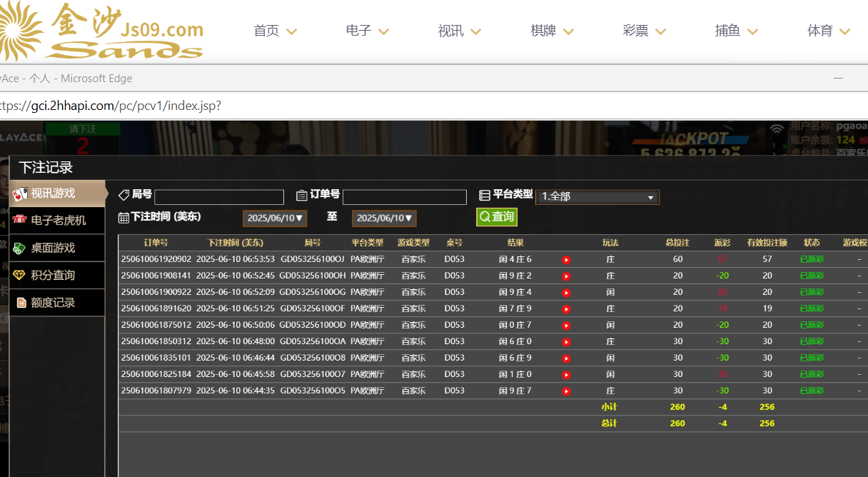This screenshot has height=477, width=868.
Task: Select the 视讯游戏 sidebar tab
Action: pyautogui.click(x=53, y=194)
